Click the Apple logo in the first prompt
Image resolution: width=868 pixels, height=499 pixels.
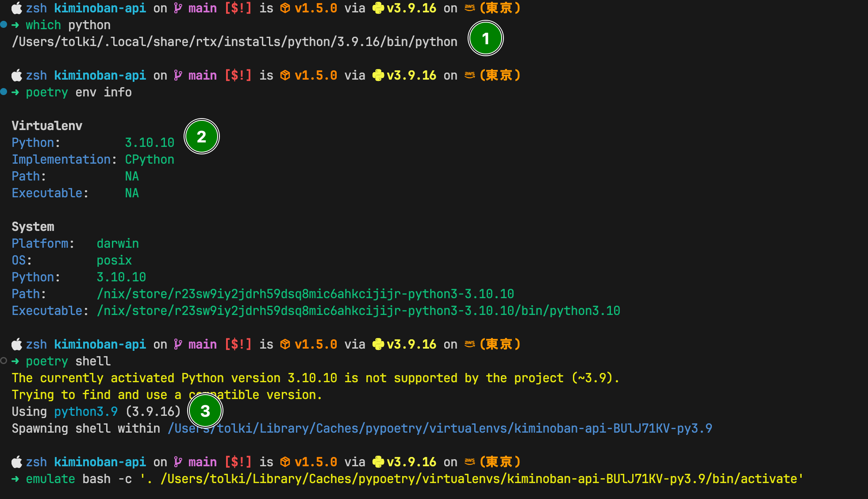16,8
